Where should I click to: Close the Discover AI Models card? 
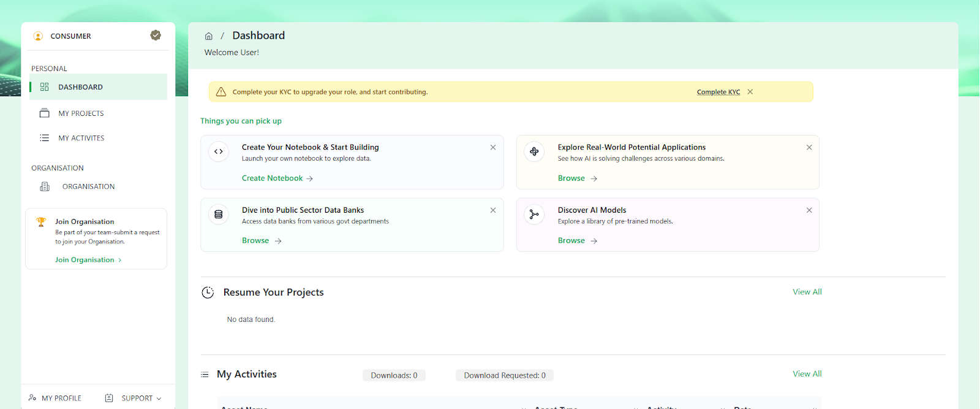point(809,210)
